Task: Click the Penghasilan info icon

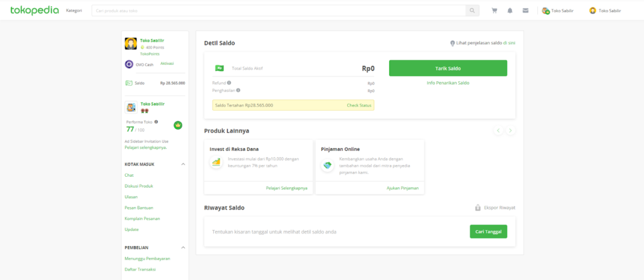Action: tap(238, 90)
